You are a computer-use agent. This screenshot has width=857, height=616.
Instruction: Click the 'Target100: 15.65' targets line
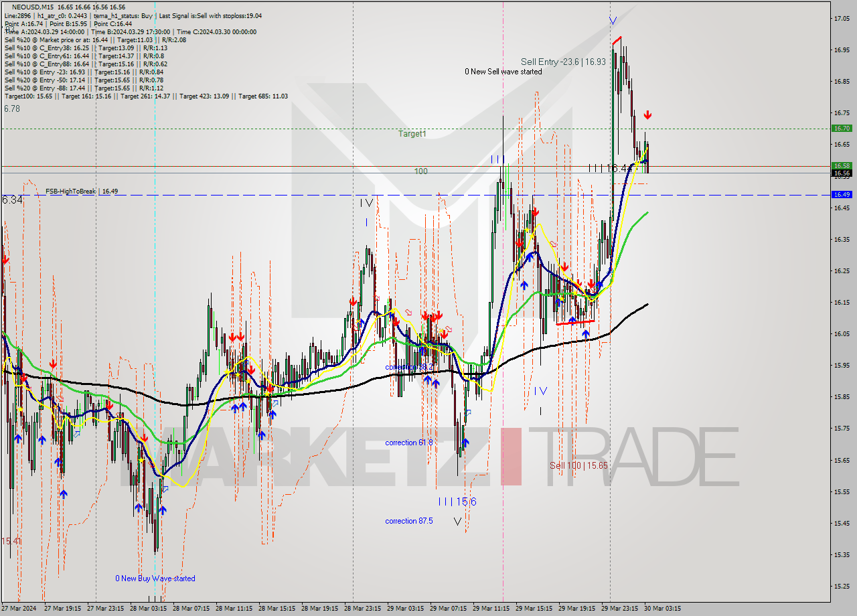pos(146,96)
